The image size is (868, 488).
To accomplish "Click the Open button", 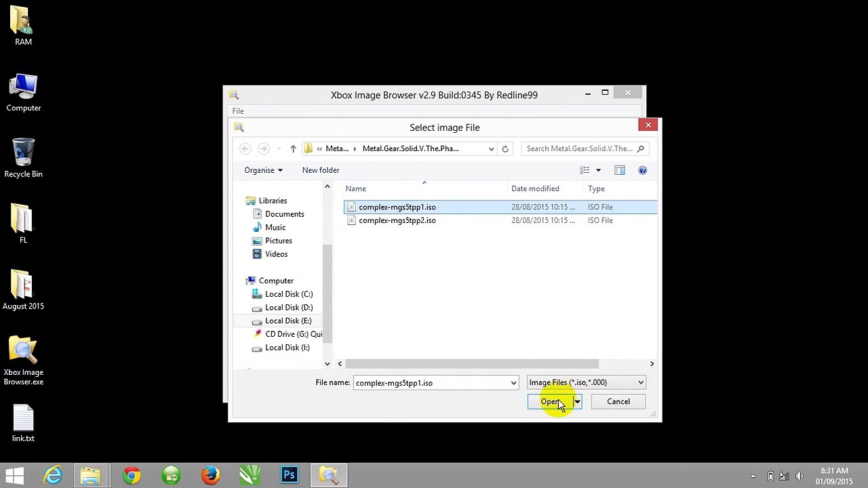I will (550, 401).
